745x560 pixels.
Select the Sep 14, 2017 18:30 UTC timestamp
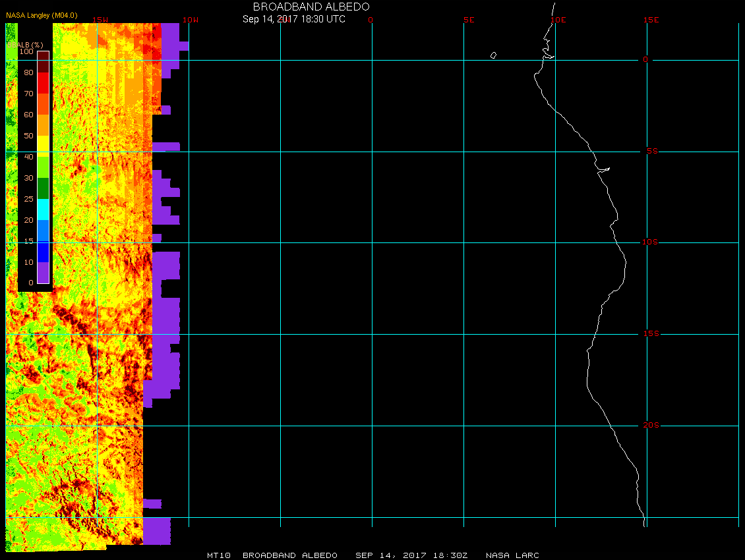coord(293,19)
